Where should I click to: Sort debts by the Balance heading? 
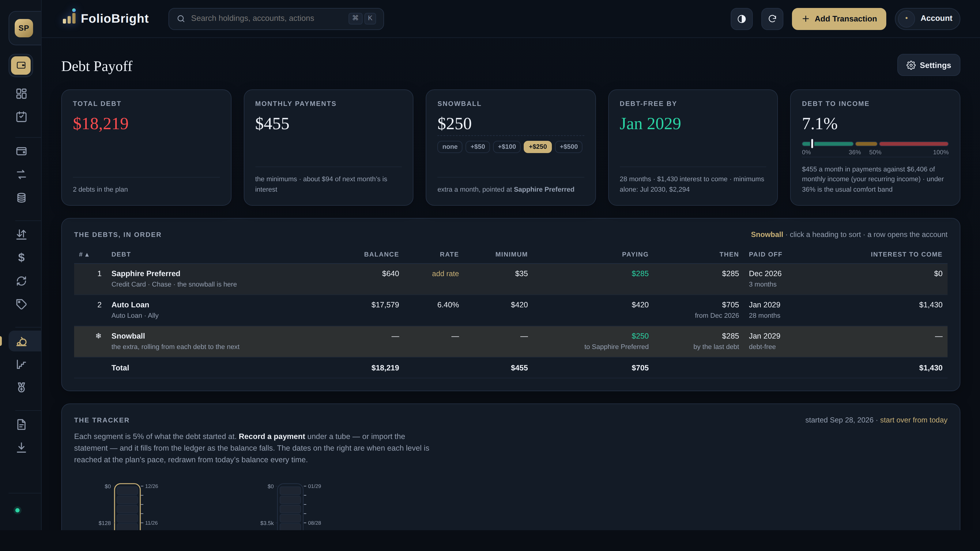pos(381,254)
